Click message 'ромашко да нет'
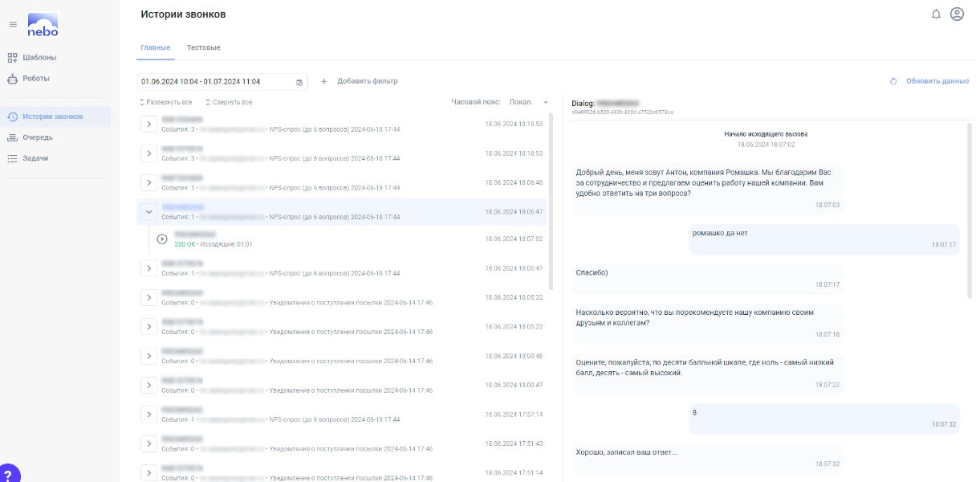The width and height of the screenshot is (980, 482). pyautogui.click(x=824, y=239)
